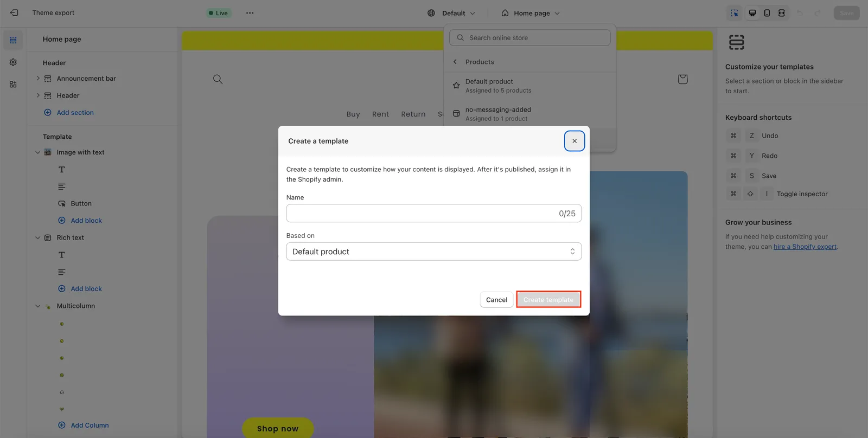Click the store search magnifier icon
The width and height of the screenshot is (868, 438).
tap(218, 79)
